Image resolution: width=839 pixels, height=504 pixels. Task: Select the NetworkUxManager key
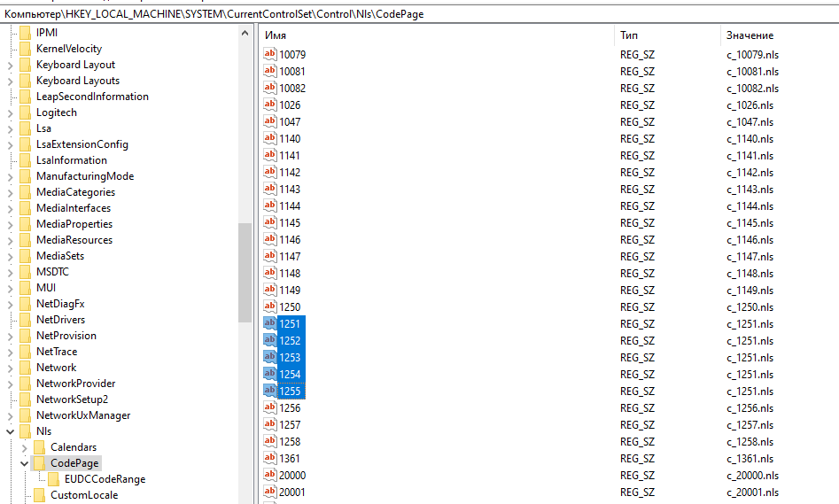tap(83, 415)
